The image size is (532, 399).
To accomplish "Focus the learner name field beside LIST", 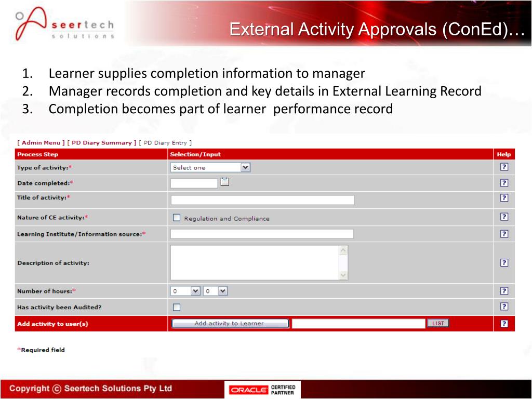I will point(358,323).
